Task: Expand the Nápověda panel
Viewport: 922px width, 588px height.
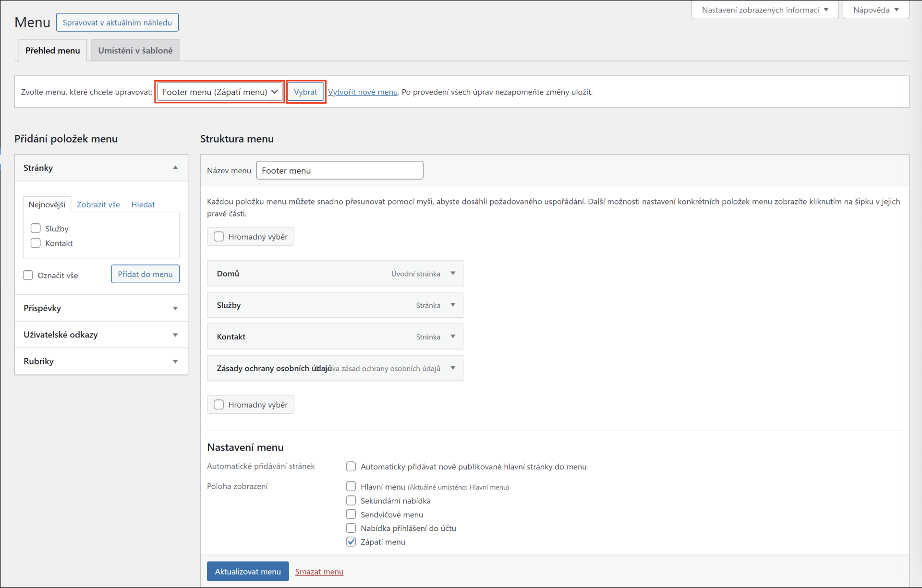Action: (875, 10)
